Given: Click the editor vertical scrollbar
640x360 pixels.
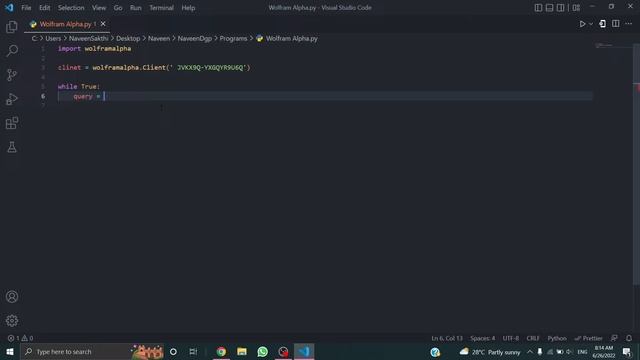Looking at the screenshot, I should coord(636,163).
